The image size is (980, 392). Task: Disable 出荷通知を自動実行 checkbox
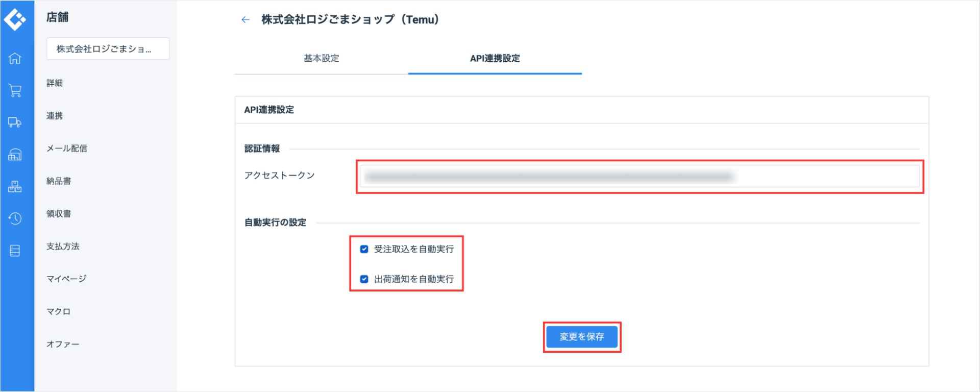pos(364,279)
